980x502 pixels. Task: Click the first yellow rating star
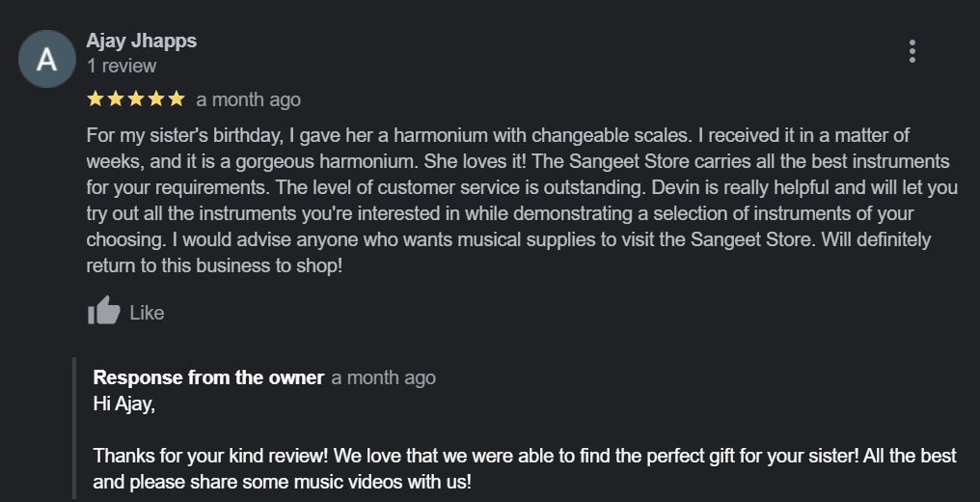(95, 98)
